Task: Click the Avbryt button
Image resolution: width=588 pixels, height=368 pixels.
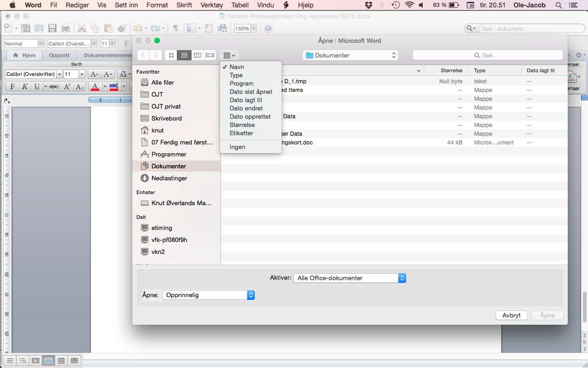Action: coord(512,315)
